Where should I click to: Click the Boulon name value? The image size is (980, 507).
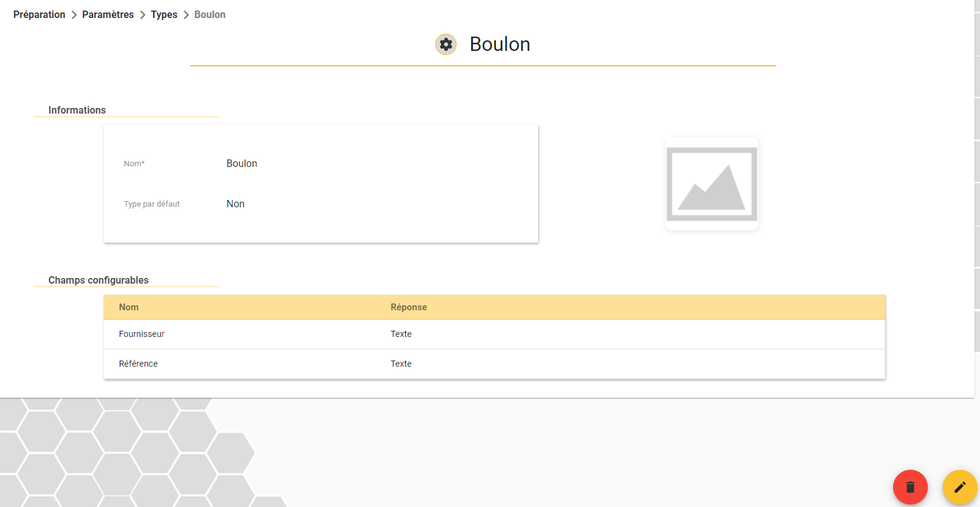241,163
